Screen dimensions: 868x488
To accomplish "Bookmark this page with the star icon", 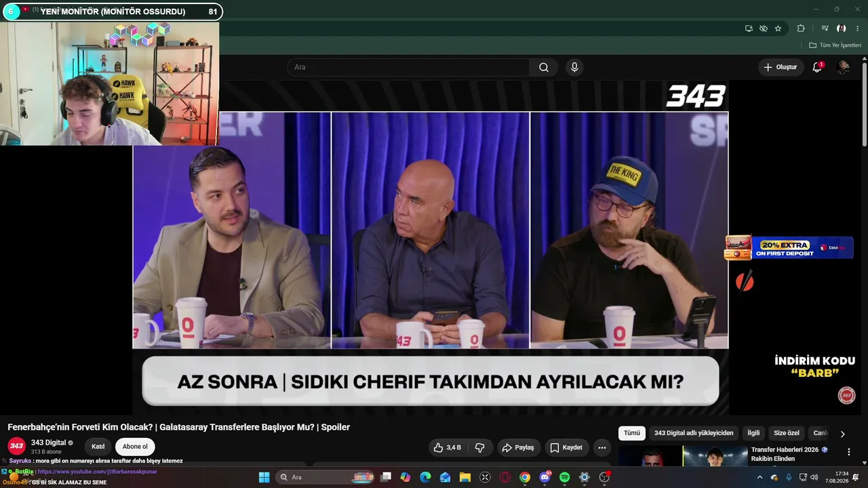I will tap(778, 28).
